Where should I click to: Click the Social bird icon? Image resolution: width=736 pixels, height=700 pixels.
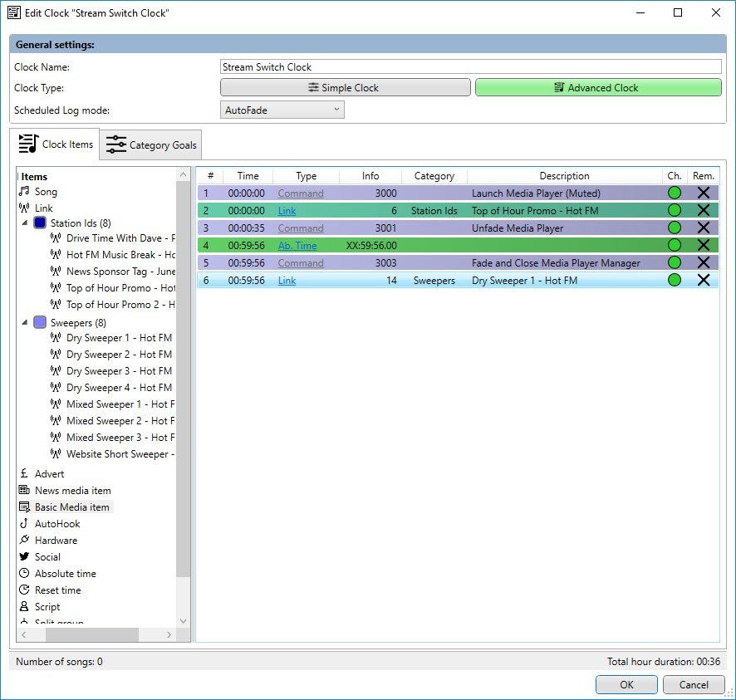24,556
